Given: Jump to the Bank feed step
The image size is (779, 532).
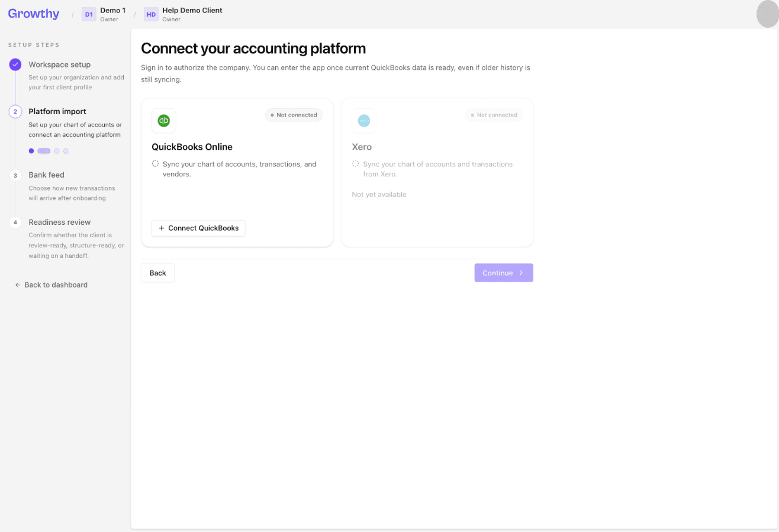Looking at the screenshot, I should click(x=46, y=175).
